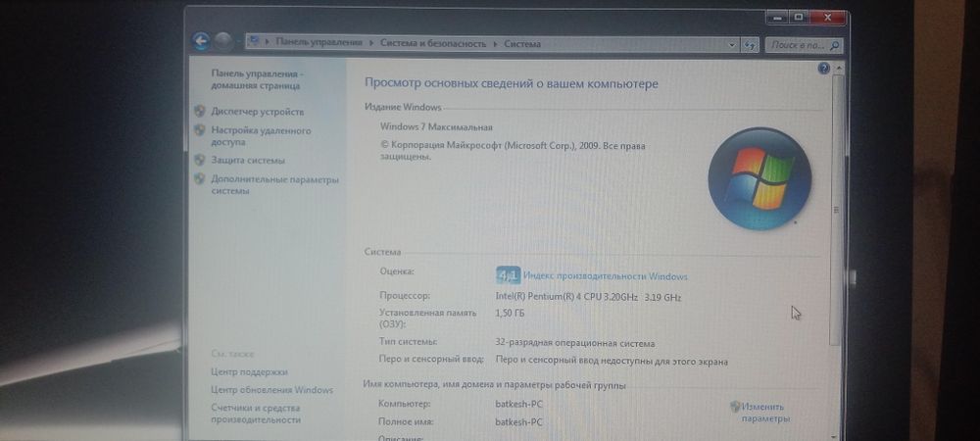Viewport: 980px width, 441px height.
Task: Open 'Настройка удаленного доступа' link
Action: pyautogui.click(x=261, y=136)
